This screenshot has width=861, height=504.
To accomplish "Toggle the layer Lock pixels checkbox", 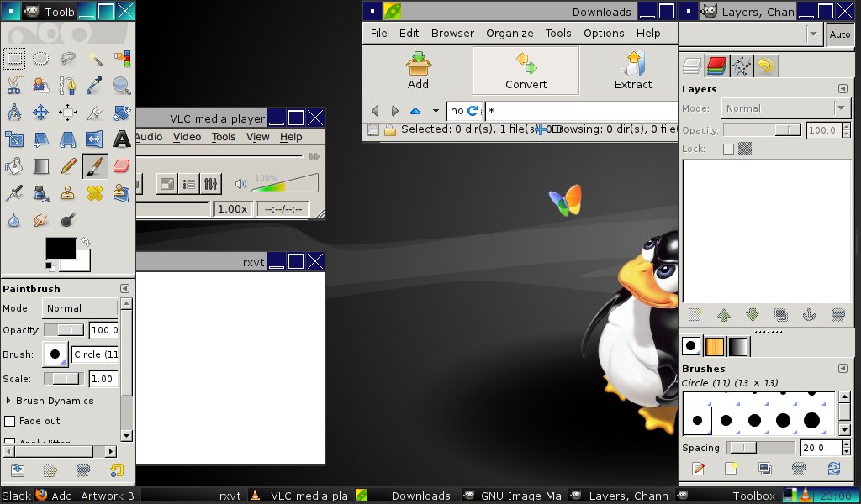I will pyautogui.click(x=728, y=149).
